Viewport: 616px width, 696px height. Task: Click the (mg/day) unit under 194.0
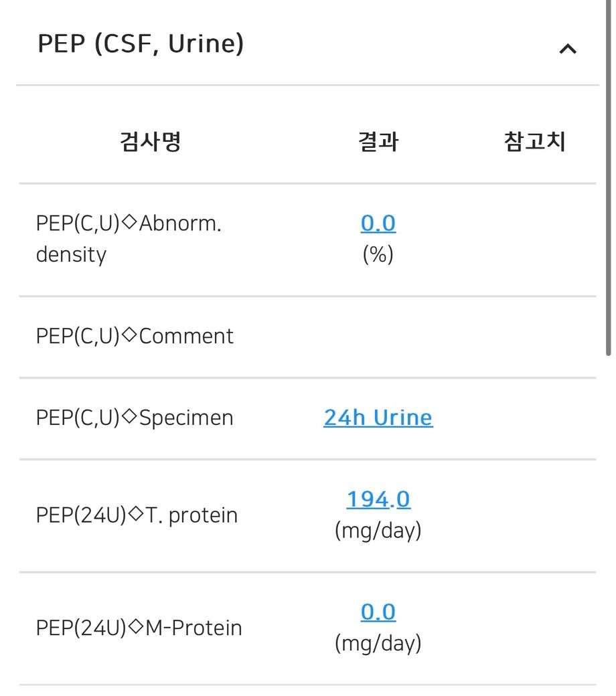click(x=378, y=531)
